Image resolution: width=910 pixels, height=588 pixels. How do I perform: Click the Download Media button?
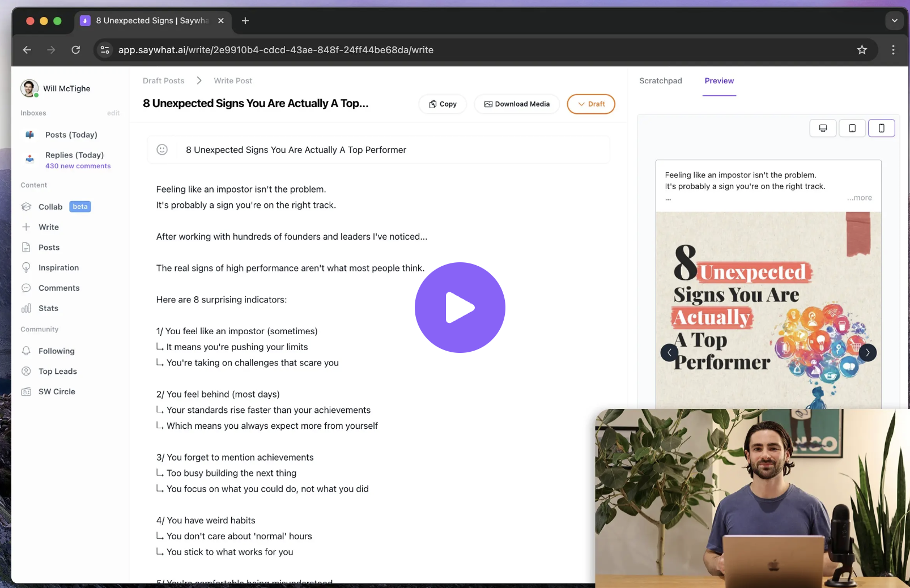coord(516,104)
